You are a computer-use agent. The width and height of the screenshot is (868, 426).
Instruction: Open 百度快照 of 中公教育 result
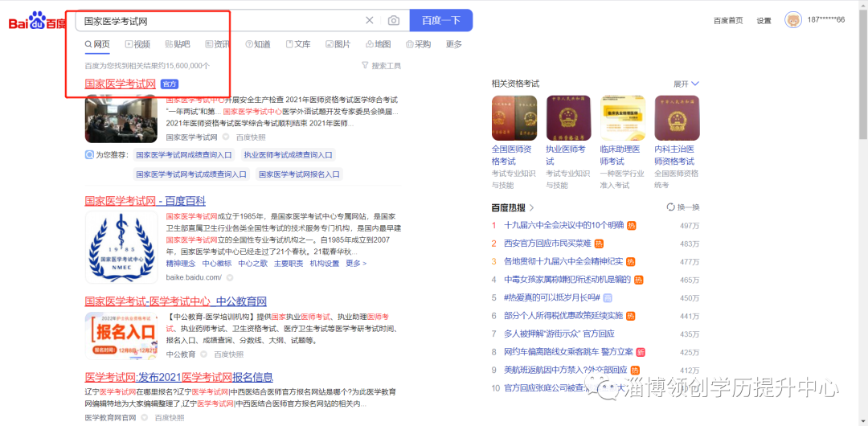228,354
